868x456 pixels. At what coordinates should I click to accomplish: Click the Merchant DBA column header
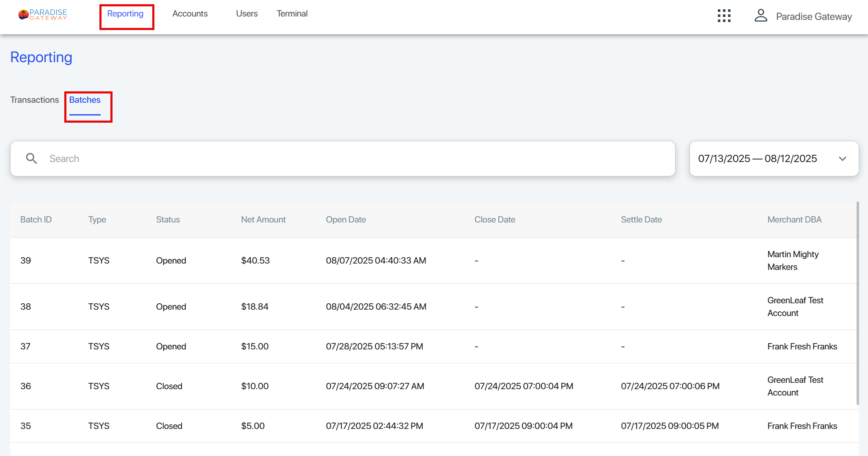[794, 220]
